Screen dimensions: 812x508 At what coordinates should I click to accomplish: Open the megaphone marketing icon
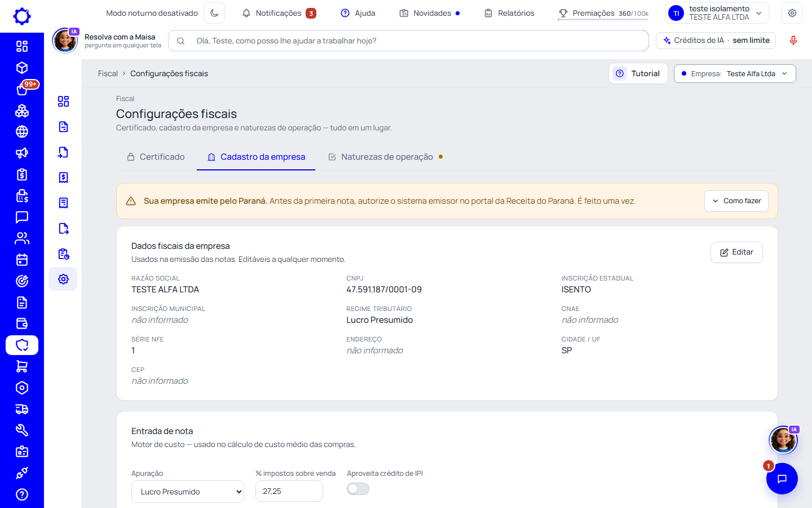click(22, 153)
